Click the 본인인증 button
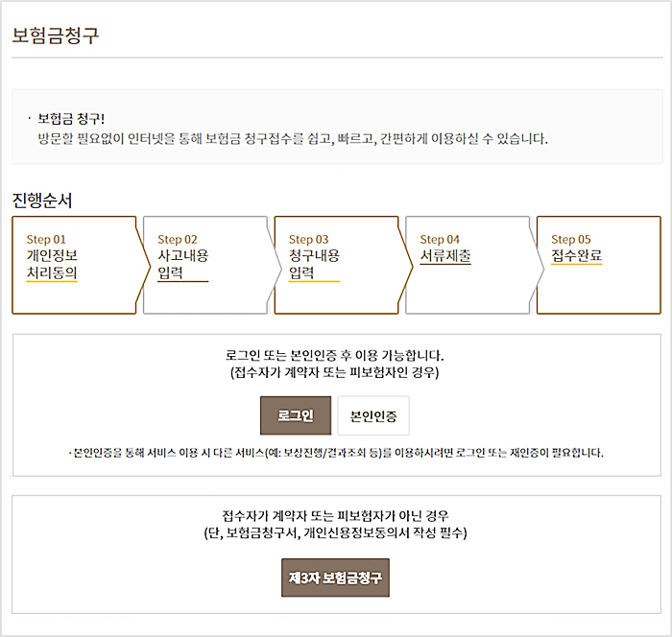 [x=373, y=415]
